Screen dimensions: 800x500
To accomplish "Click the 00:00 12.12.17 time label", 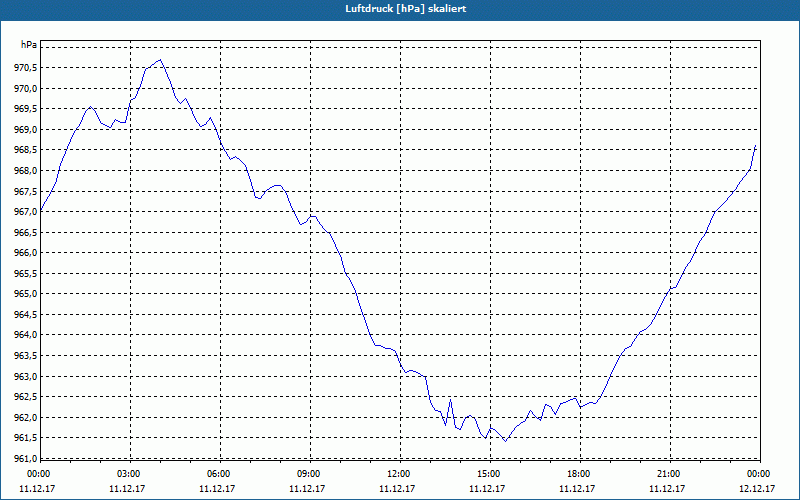I will point(757,481).
